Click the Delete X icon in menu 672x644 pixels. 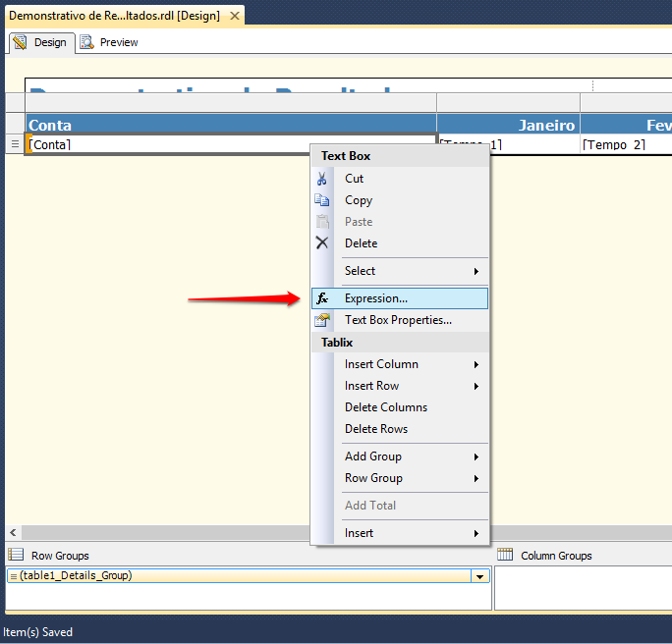coord(322,242)
